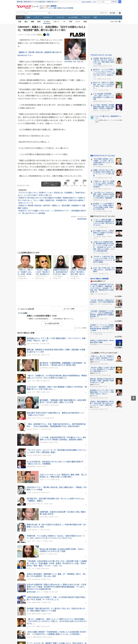Share the article on X

(45, 35)
